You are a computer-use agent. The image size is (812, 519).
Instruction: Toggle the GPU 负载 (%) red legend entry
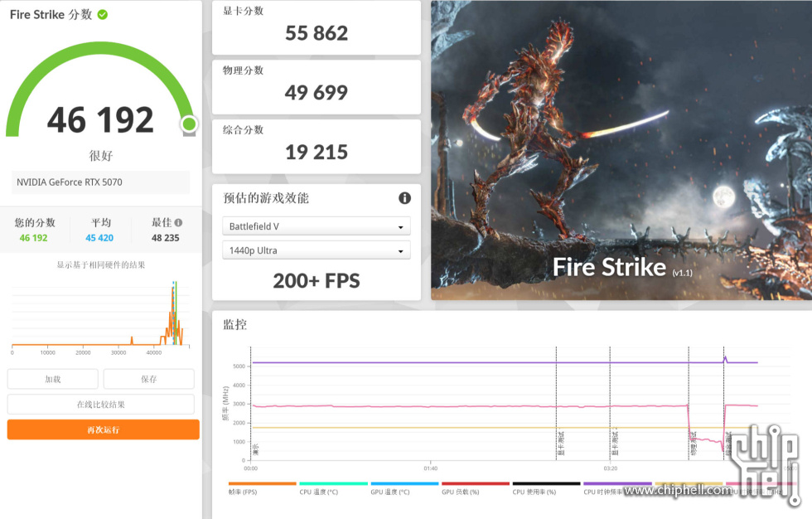(475, 489)
